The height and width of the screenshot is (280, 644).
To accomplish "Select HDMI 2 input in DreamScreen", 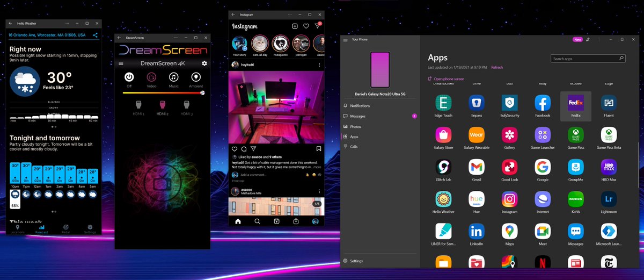I will point(163,107).
